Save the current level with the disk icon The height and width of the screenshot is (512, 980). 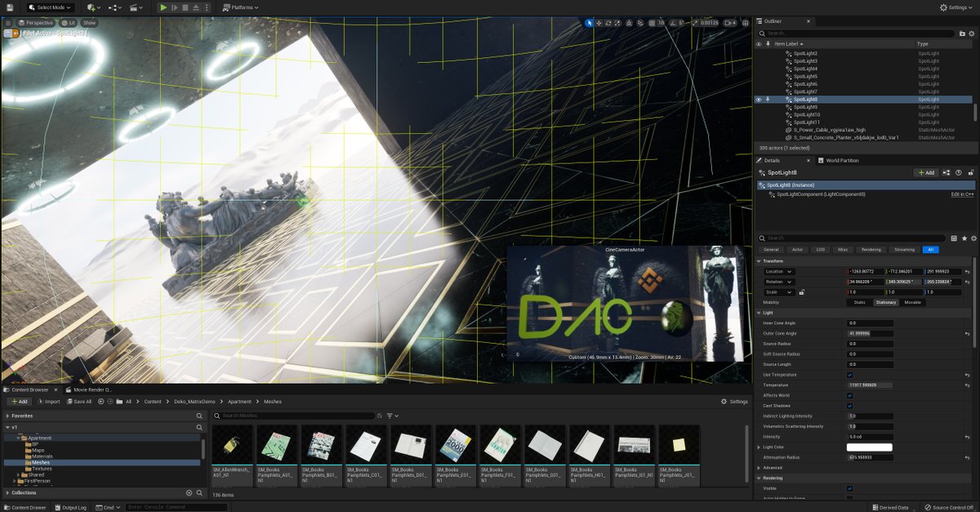10,7
